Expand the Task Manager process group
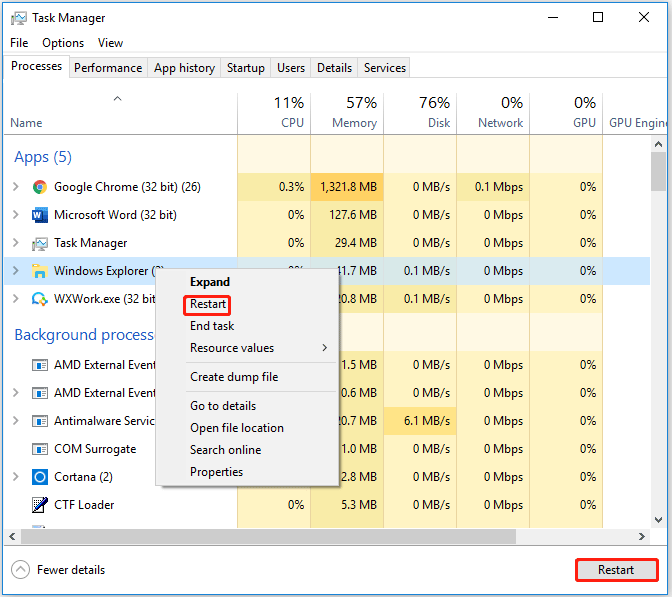 tap(16, 243)
